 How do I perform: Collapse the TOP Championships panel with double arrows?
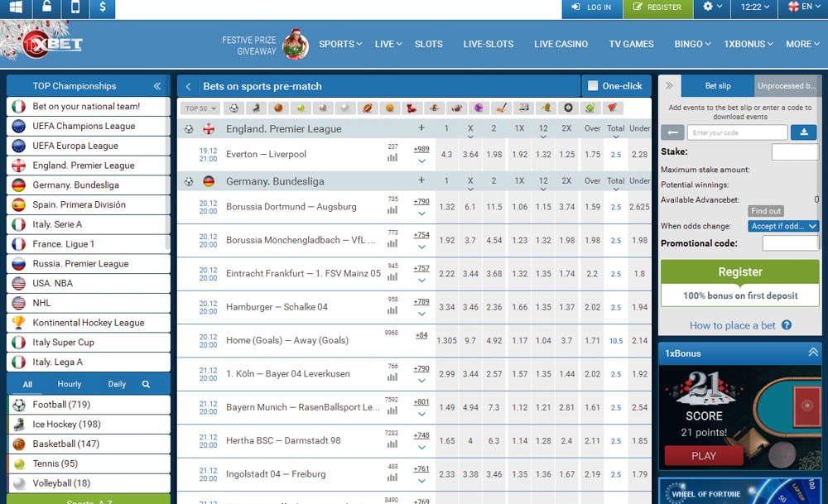click(x=156, y=86)
